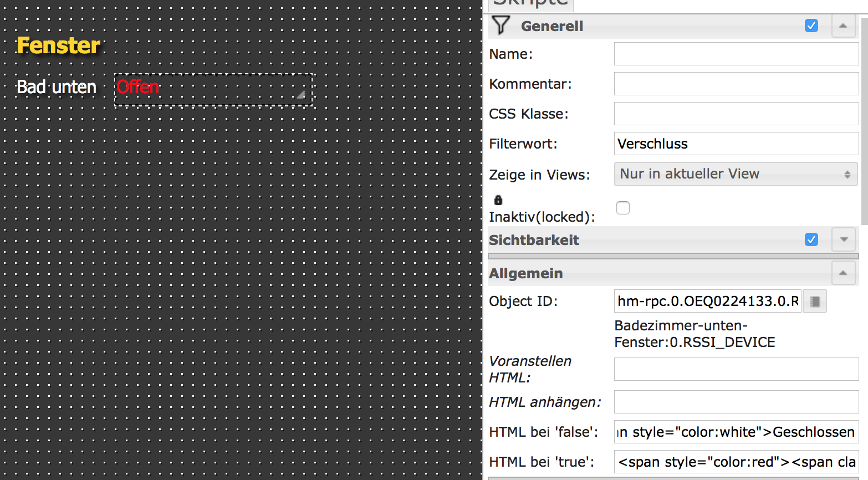Click the resize handle of the Offen widget

[x=301, y=95]
